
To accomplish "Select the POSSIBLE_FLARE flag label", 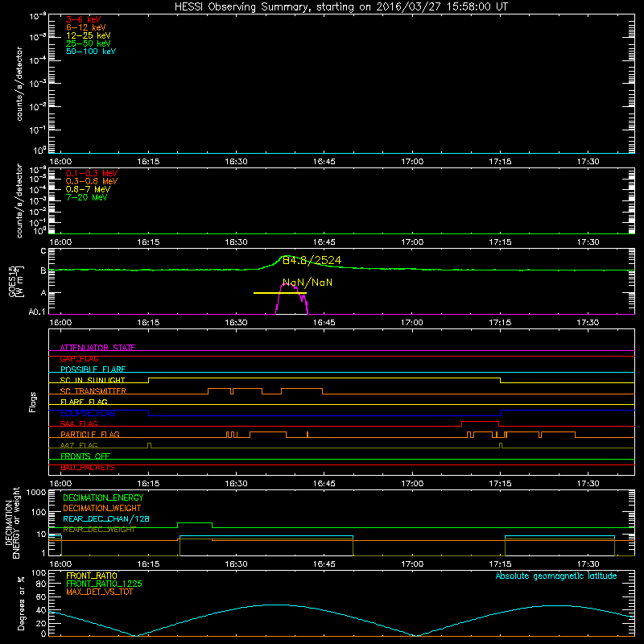I will (x=93, y=369).
